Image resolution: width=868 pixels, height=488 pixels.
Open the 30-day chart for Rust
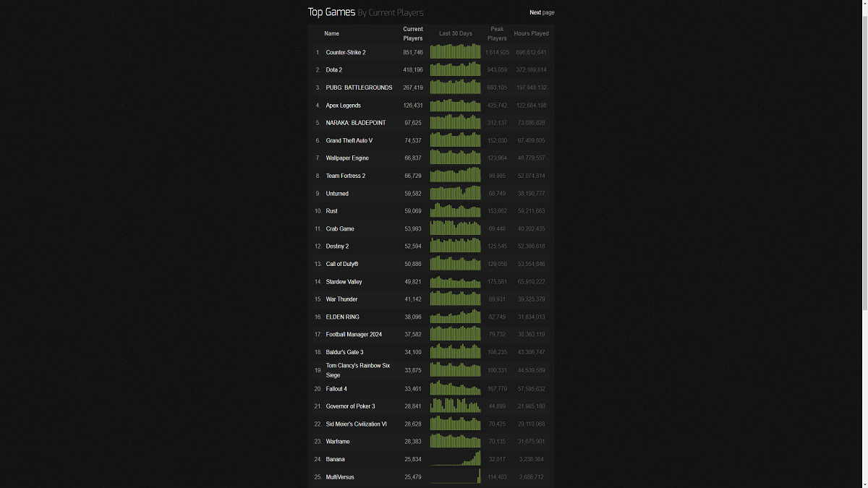coord(455,210)
